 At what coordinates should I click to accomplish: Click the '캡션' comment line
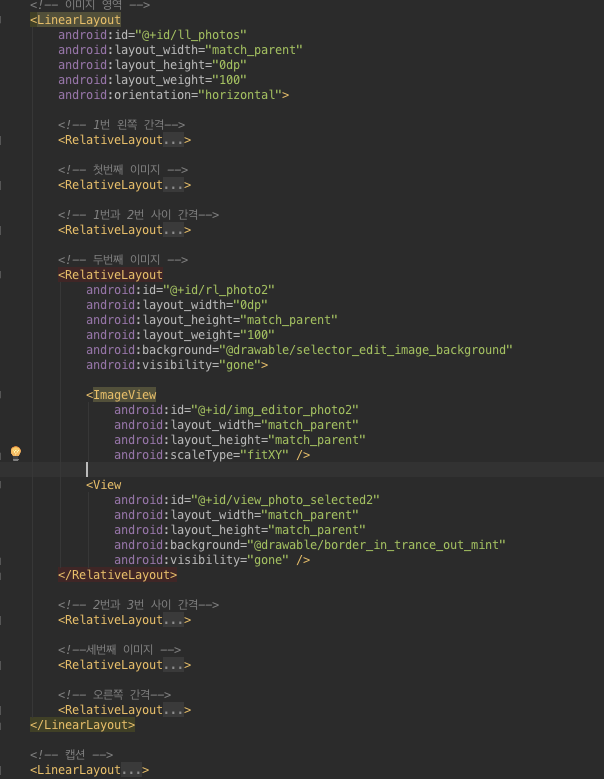71,755
